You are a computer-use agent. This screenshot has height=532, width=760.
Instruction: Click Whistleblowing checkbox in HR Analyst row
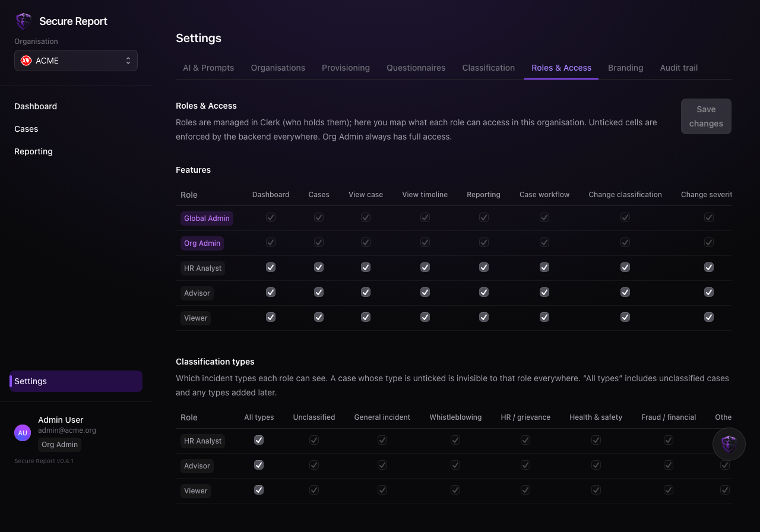[455, 440]
